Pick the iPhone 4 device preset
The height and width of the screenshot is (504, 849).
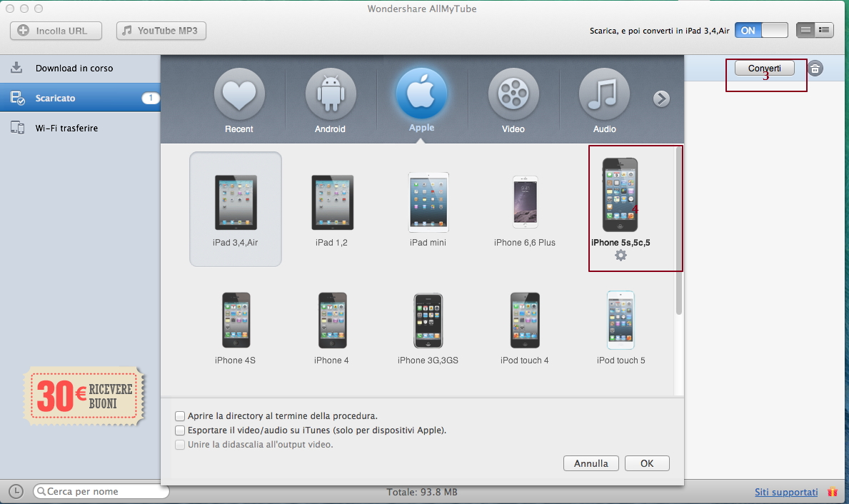(332, 328)
